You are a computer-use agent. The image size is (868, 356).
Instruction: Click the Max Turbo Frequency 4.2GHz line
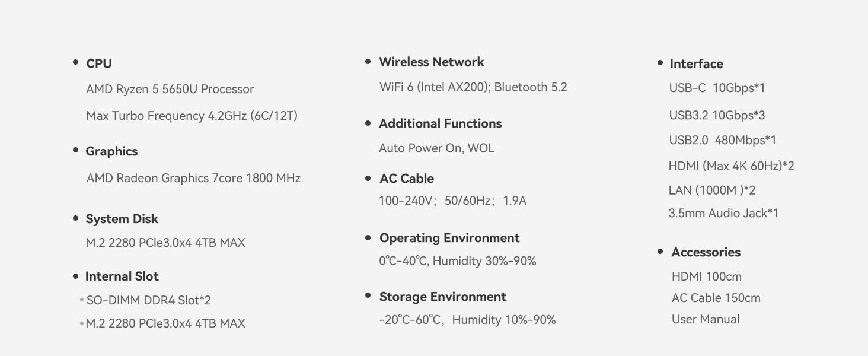[192, 116]
